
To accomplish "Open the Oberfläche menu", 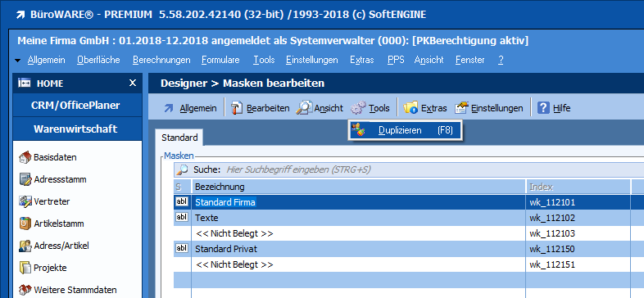I will click(98, 60).
